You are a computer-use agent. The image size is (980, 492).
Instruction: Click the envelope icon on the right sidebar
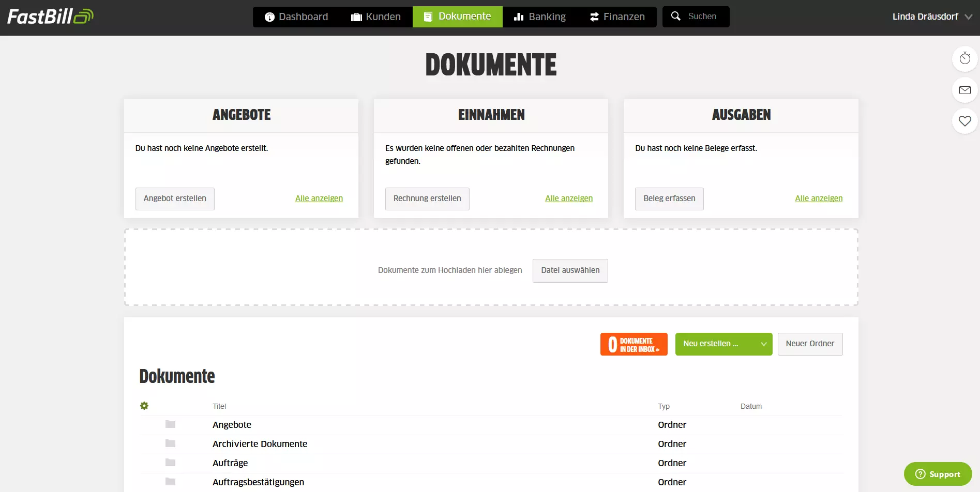[964, 90]
